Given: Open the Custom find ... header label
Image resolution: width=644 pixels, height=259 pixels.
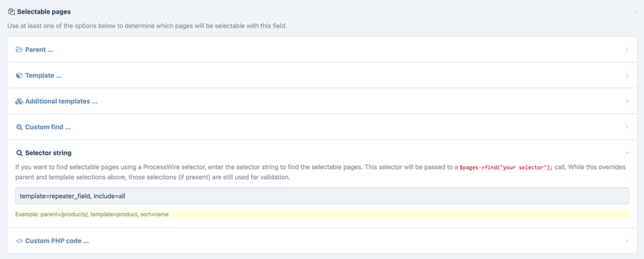Looking at the screenshot, I should point(48,127).
